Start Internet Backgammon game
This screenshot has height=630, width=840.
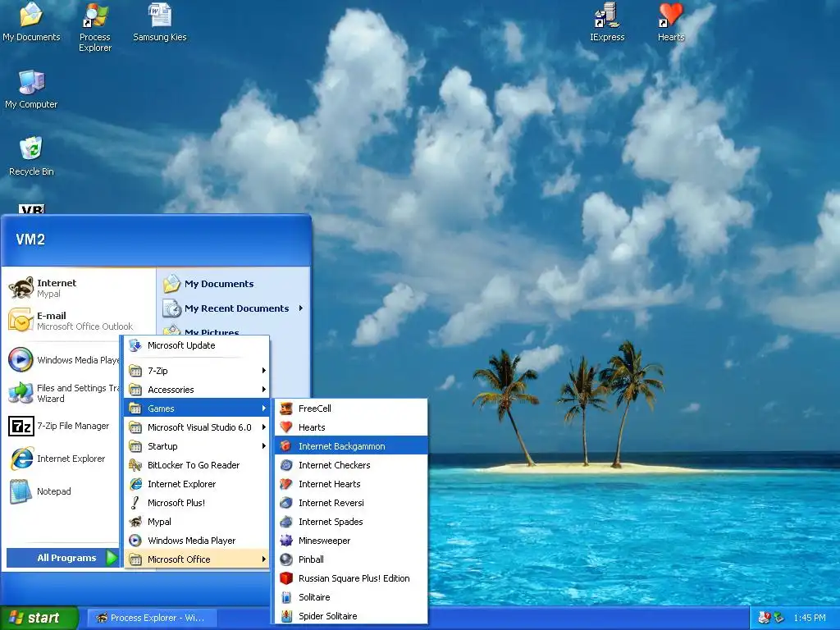click(x=351, y=445)
